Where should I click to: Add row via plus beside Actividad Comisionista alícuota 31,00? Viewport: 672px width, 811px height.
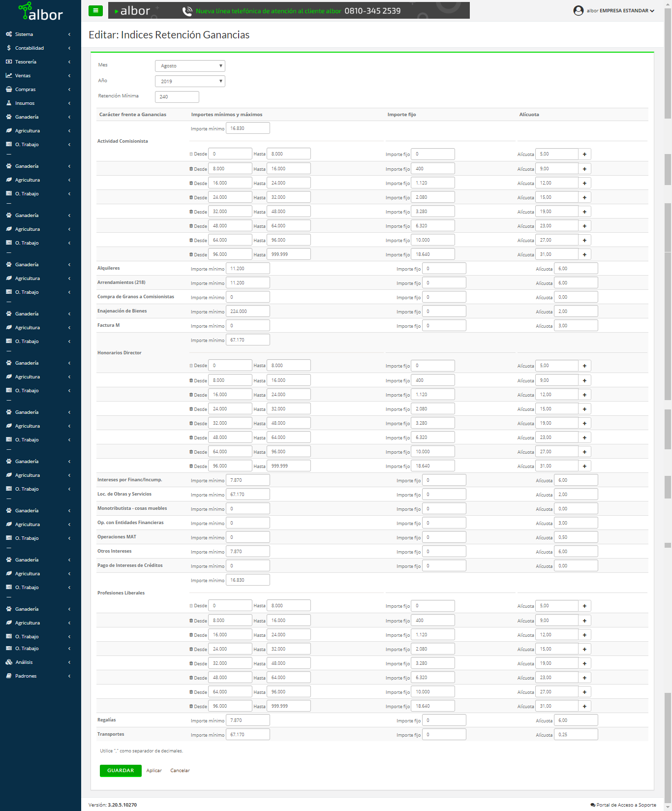(x=584, y=254)
